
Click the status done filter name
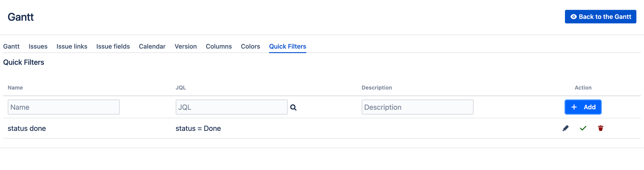tap(27, 129)
